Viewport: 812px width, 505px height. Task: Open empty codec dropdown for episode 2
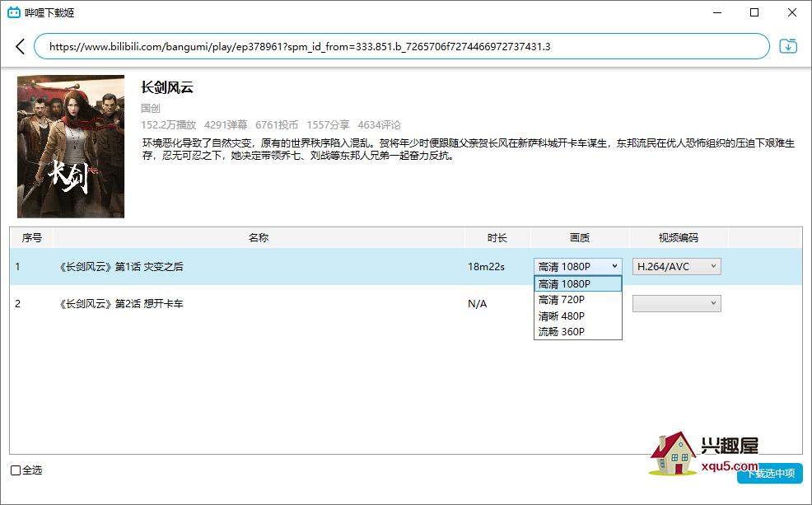pyautogui.click(x=677, y=303)
